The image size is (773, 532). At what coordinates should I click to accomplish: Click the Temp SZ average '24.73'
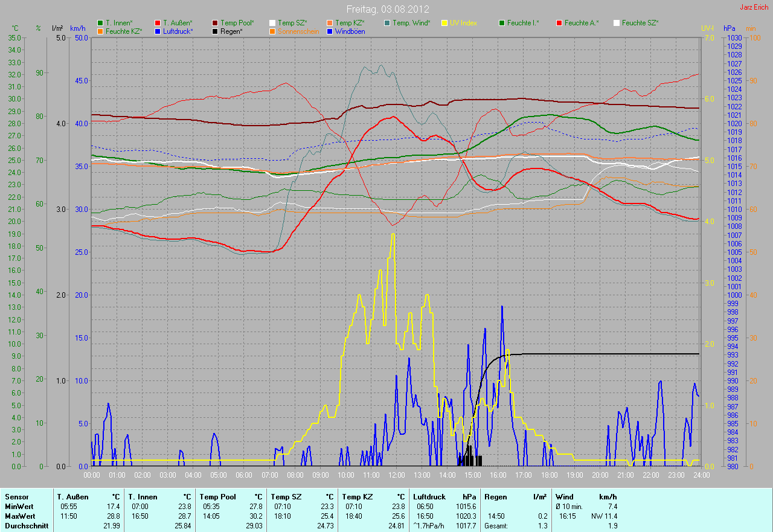(x=325, y=526)
